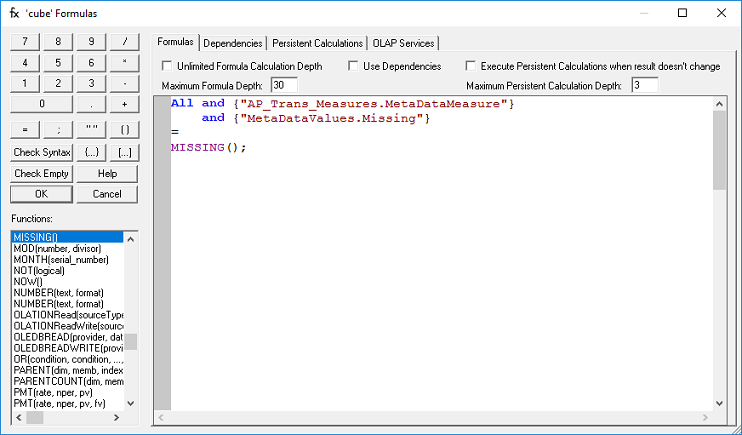This screenshot has width=742, height=435.
Task: Click the 9 keypad button
Action: click(91, 42)
